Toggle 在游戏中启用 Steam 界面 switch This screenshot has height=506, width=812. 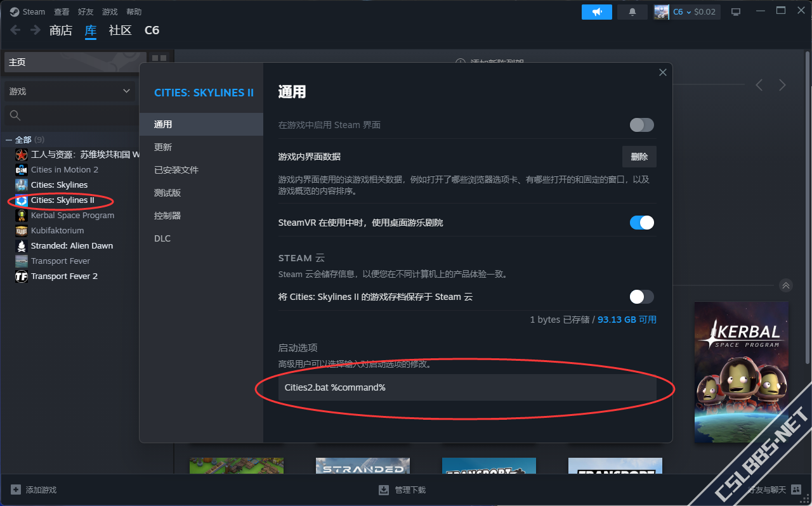click(x=641, y=125)
